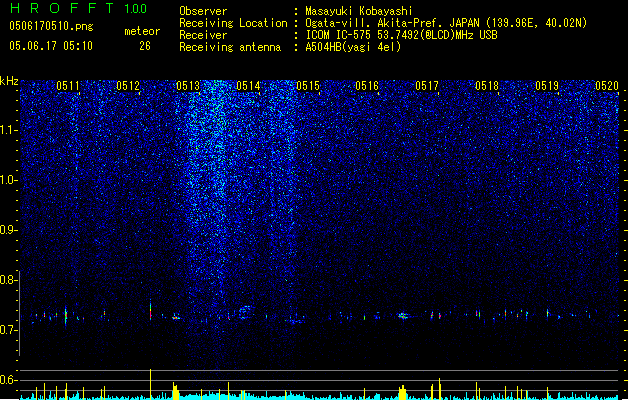This screenshot has height=400, width=629.
Task: Click the Receiving Location label
Action: (x=233, y=23)
